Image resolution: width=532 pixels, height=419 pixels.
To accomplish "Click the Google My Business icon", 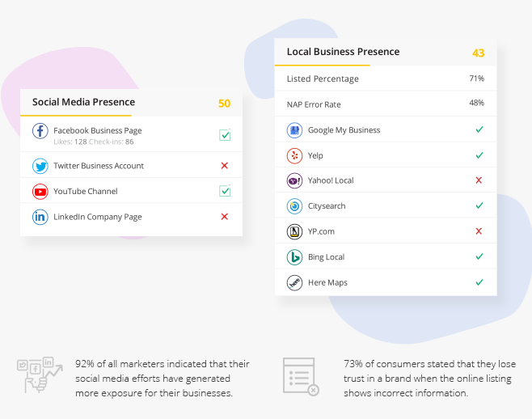I will pos(294,130).
